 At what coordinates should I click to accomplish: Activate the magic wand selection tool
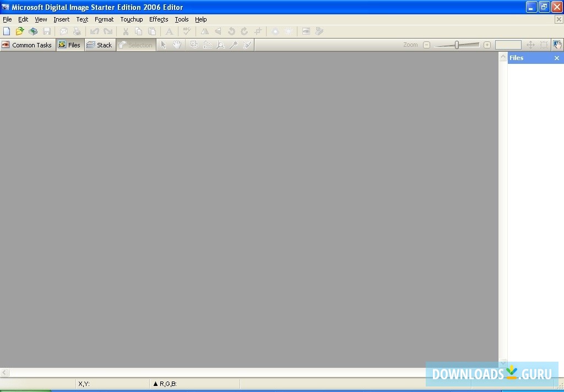point(233,45)
